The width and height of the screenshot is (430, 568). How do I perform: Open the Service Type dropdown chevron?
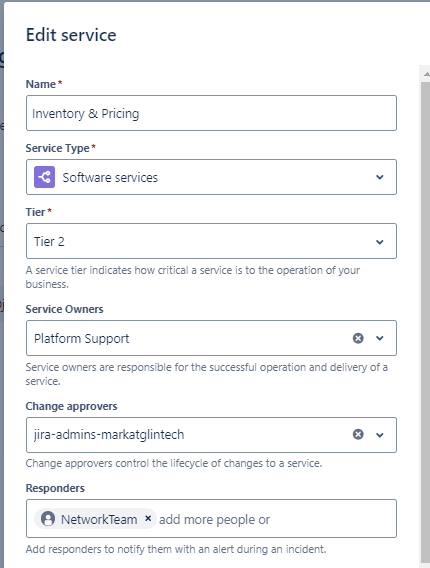point(379,177)
